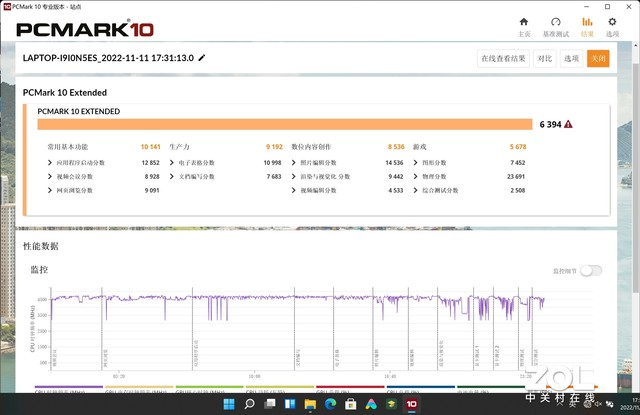
Task: Click the dark blue legend bar under chart
Action: click(x=420, y=386)
